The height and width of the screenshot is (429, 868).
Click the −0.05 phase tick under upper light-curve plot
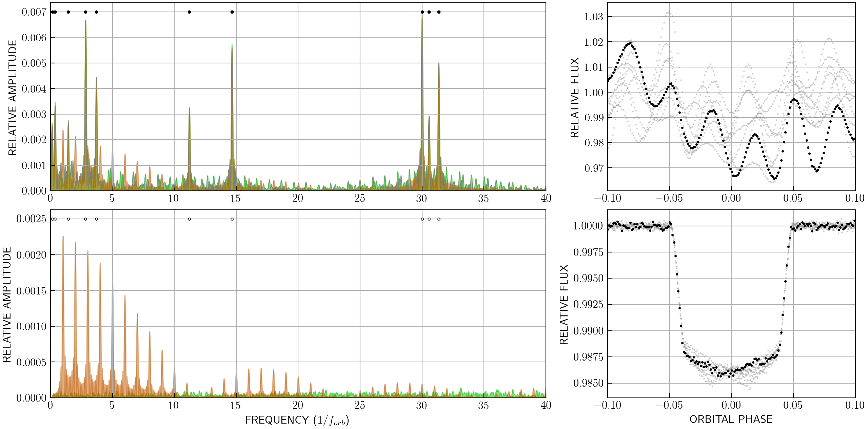pyautogui.click(x=669, y=199)
